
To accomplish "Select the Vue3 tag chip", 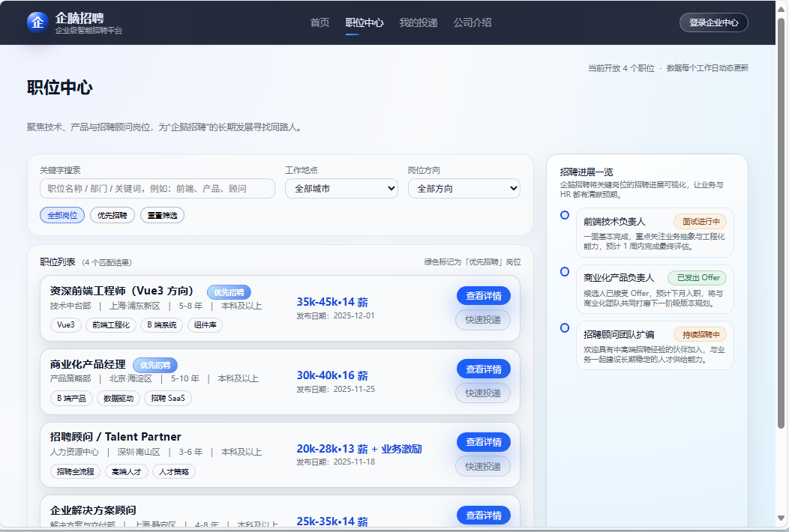I will (65, 325).
